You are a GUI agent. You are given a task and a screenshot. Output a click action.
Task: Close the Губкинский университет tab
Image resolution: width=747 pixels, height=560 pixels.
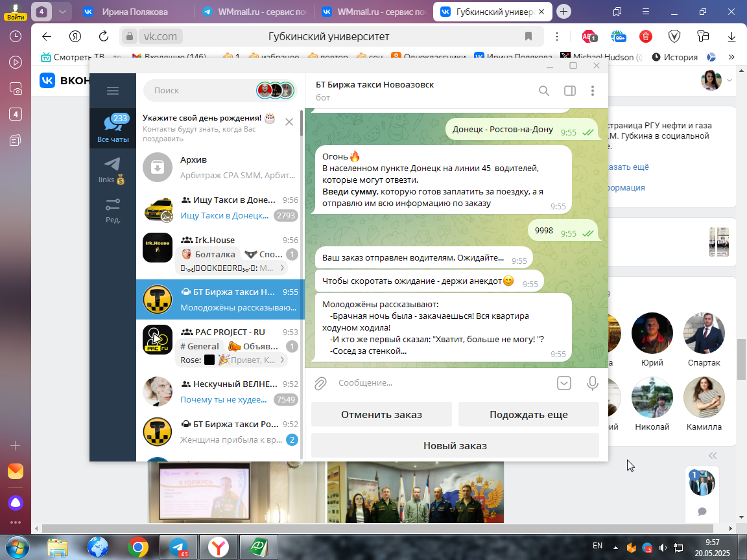pos(541,12)
